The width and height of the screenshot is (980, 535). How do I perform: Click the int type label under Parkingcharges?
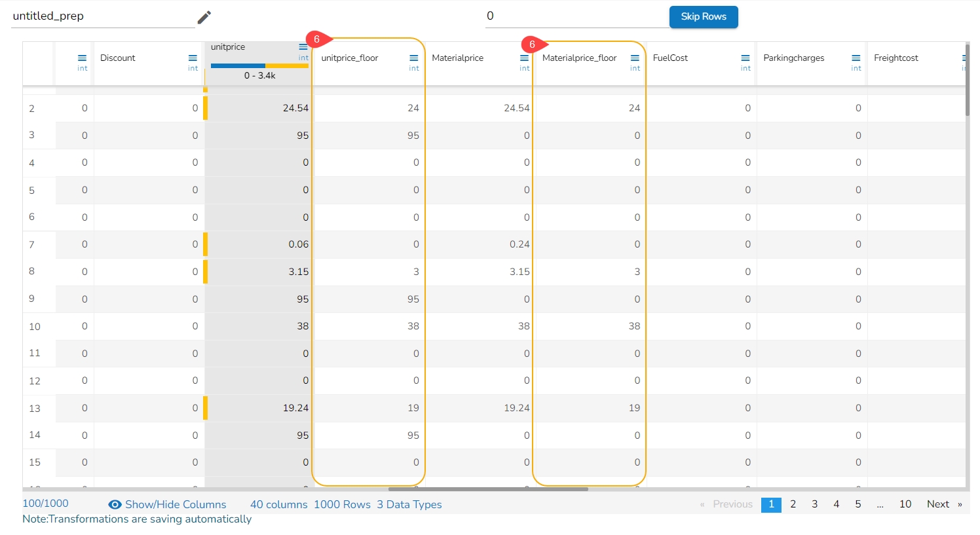(x=856, y=68)
